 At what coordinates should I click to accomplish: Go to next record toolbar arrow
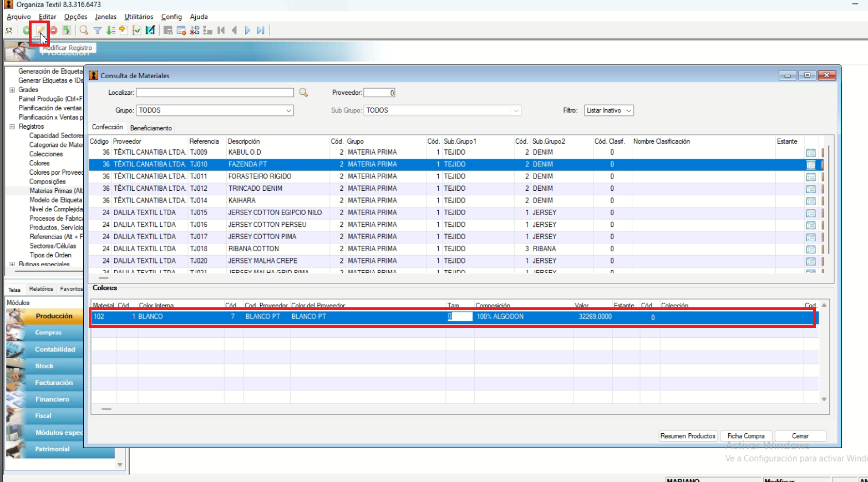[x=248, y=31]
